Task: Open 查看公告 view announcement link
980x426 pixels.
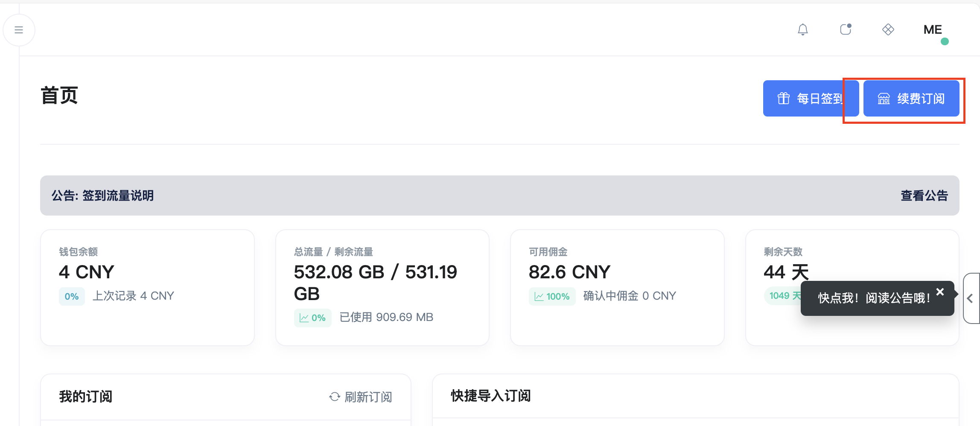Action: point(924,195)
